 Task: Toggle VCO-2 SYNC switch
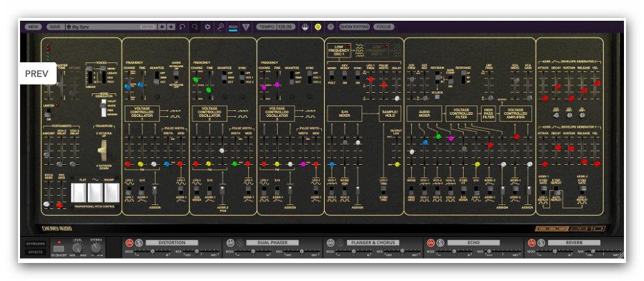pyautogui.click(x=242, y=78)
